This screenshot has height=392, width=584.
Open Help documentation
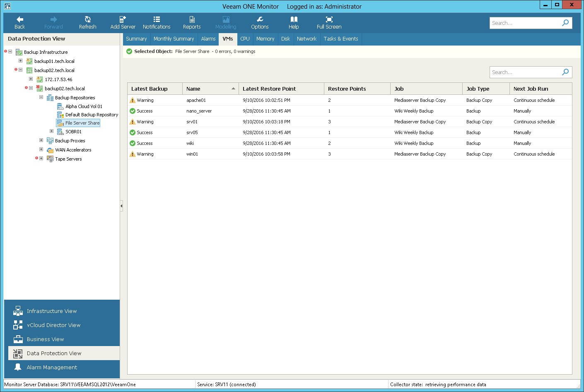[x=294, y=23]
